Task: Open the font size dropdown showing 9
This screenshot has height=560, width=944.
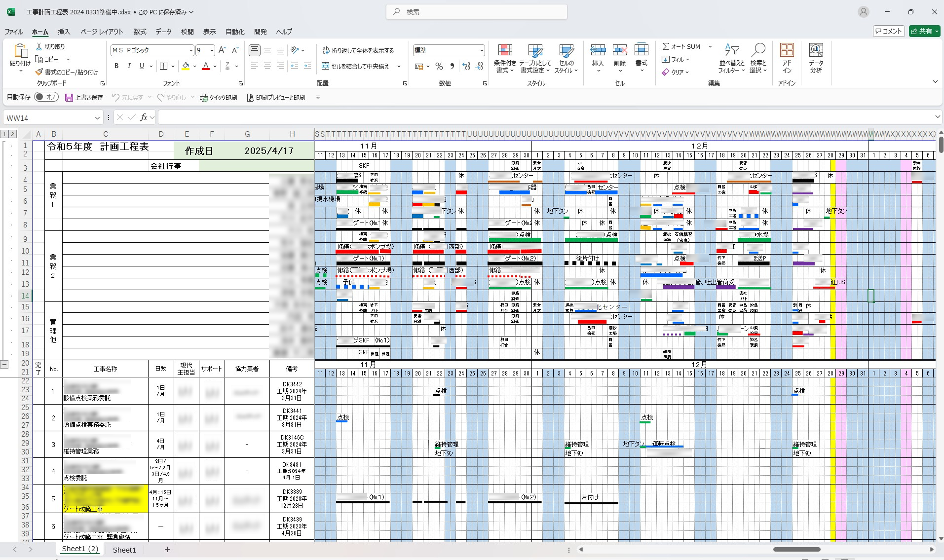Action: (x=212, y=50)
